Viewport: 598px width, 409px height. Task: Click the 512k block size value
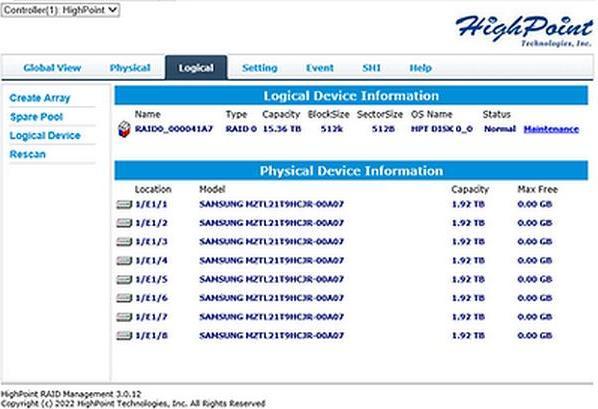point(331,129)
